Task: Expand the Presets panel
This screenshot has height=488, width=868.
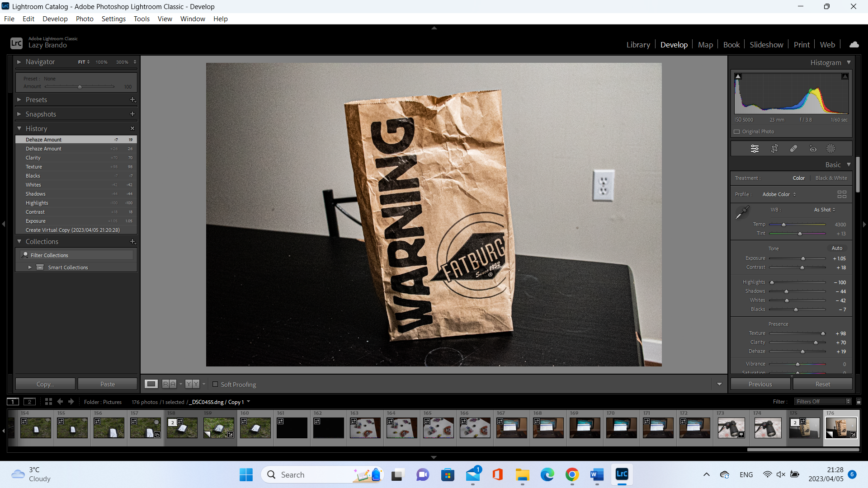Action: [36, 100]
